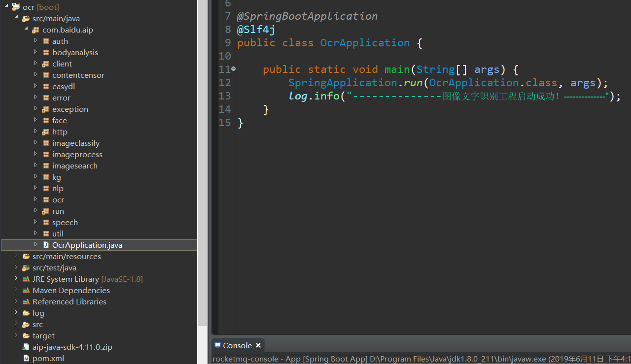631x364 pixels.
Task: Expand the imageprocess package
Action: pos(36,154)
